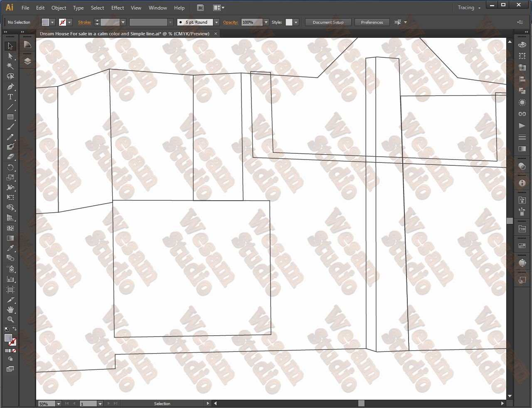Open the Tracing workspace switcher
Screen dimensions: 532x408
469,7
